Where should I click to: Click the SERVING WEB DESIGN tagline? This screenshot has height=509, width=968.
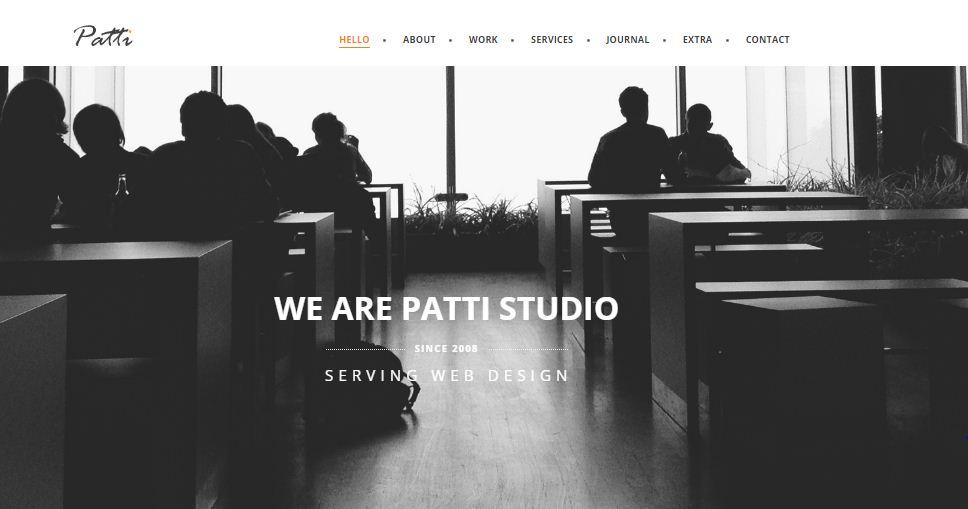(x=446, y=376)
